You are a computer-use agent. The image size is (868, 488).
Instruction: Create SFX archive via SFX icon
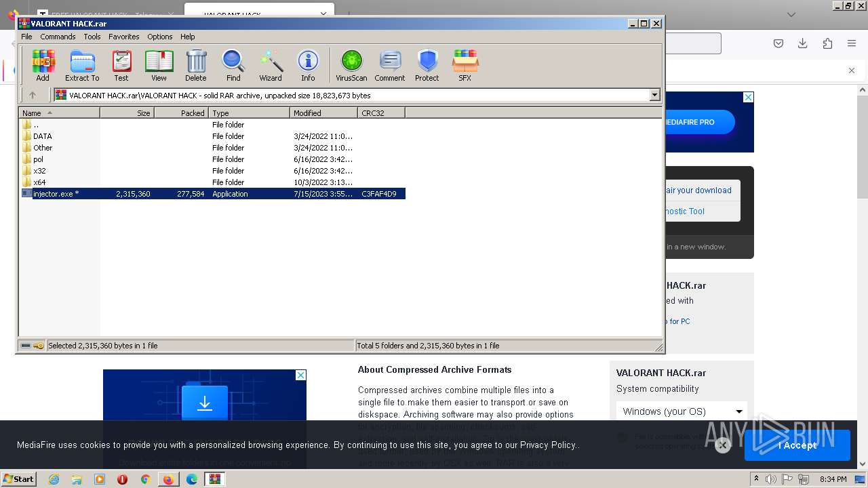(465, 66)
